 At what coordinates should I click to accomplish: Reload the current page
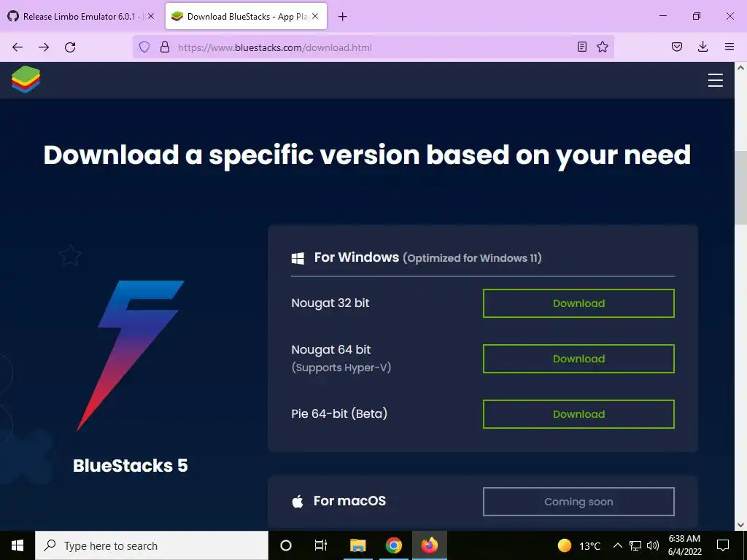[x=70, y=47]
